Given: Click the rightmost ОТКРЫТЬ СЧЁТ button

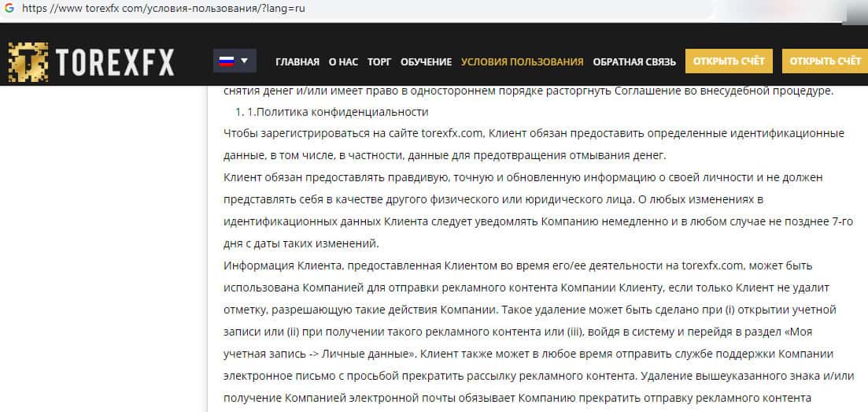Looking at the screenshot, I should coord(825,61).
